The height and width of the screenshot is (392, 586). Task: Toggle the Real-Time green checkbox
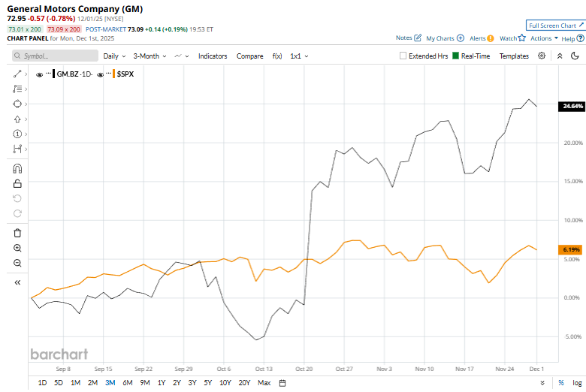coord(455,56)
